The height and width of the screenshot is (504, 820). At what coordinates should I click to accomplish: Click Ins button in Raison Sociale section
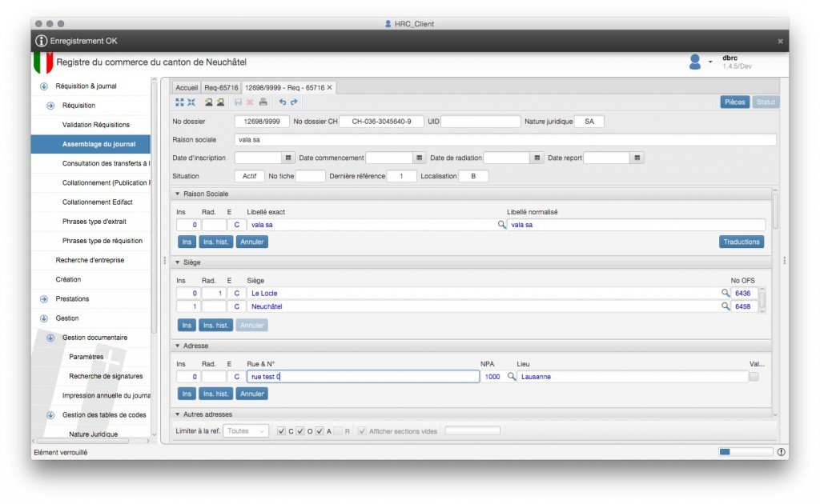point(187,242)
